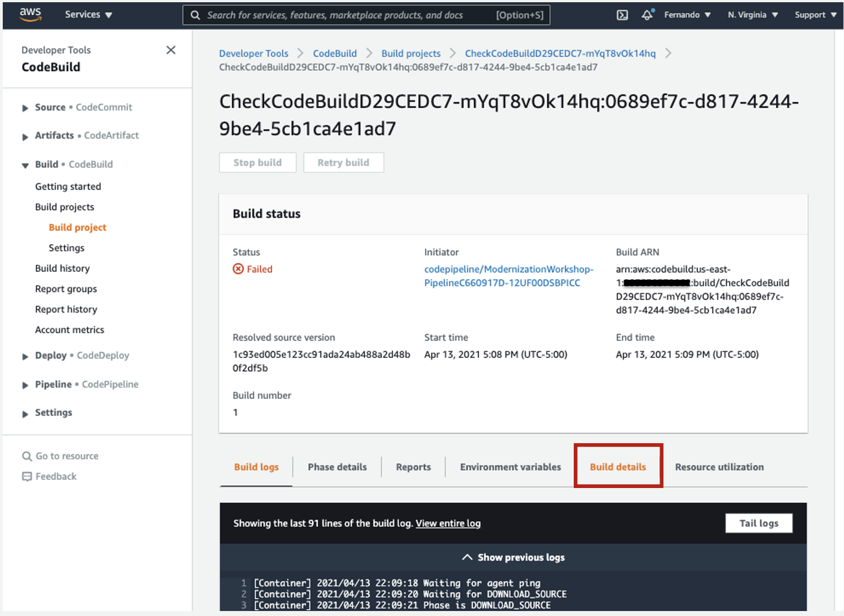The width and height of the screenshot is (844, 616).
Task: Click the Stop build button
Action: pos(258,162)
